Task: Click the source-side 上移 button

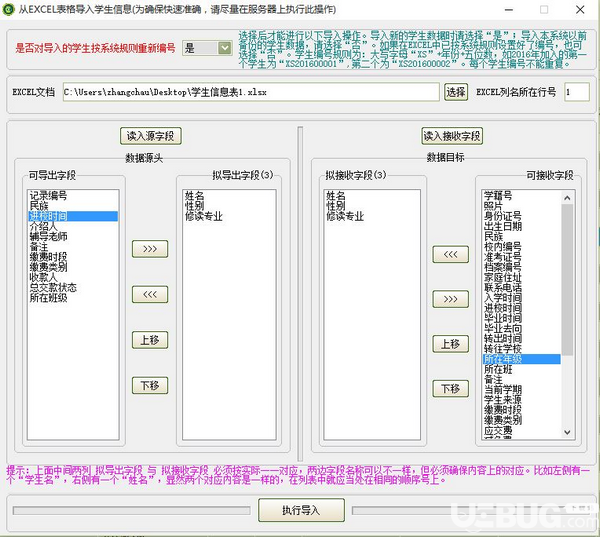Action: [150, 340]
